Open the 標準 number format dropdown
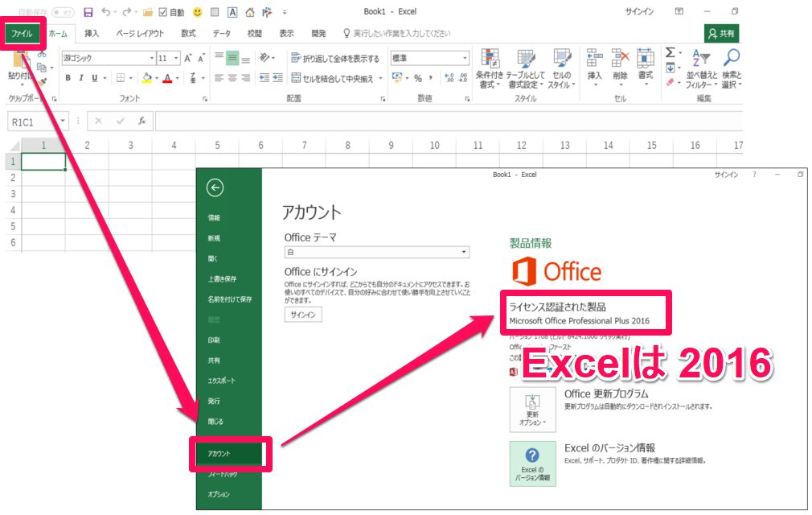Viewport: 812px width, 515px height. [465, 58]
